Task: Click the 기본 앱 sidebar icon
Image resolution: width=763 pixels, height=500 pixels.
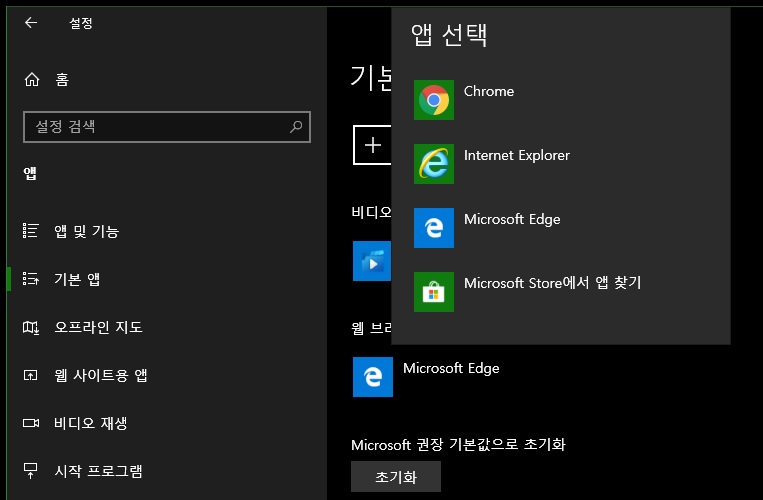Action: 31,279
